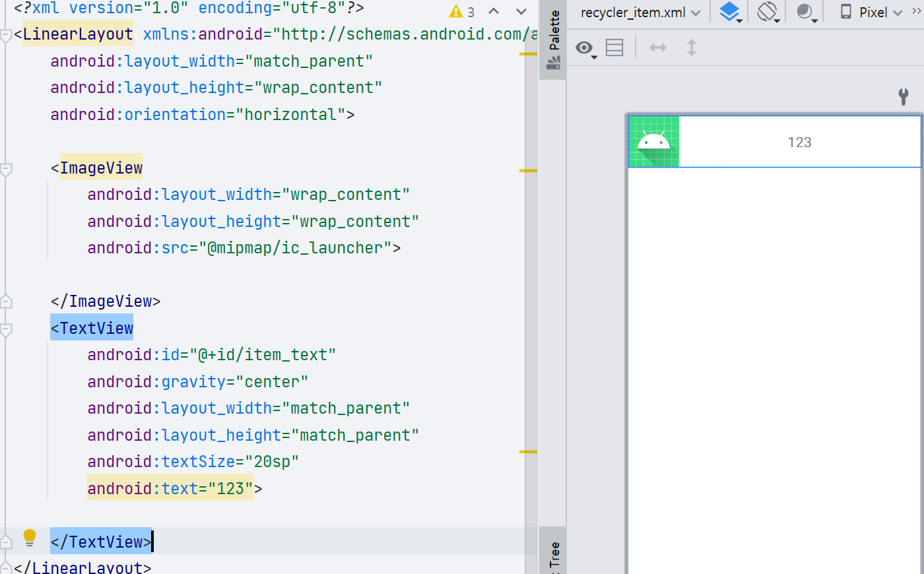Click the yellow lightbulb quick-fix icon
The height and width of the screenshot is (574, 924).
30,538
